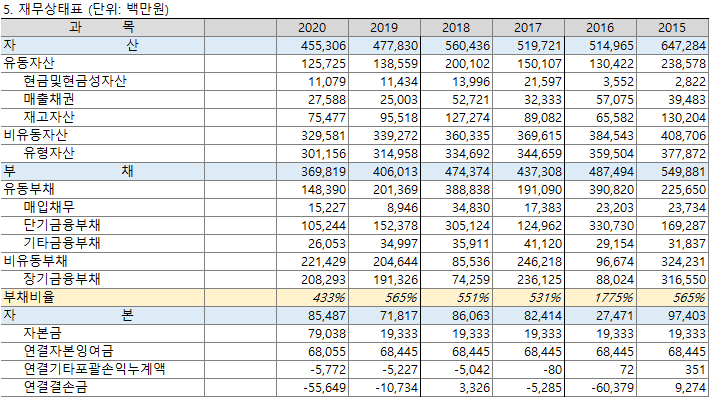Viewport: 709px width, 397px height.
Task: Click the 연결자본잉여금 row label
Action: click(x=68, y=351)
